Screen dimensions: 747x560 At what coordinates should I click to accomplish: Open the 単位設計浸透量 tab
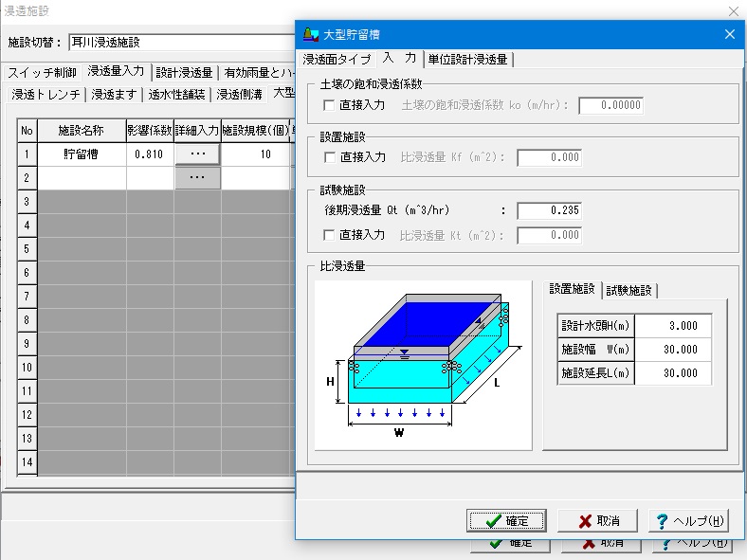[x=468, y=60]
